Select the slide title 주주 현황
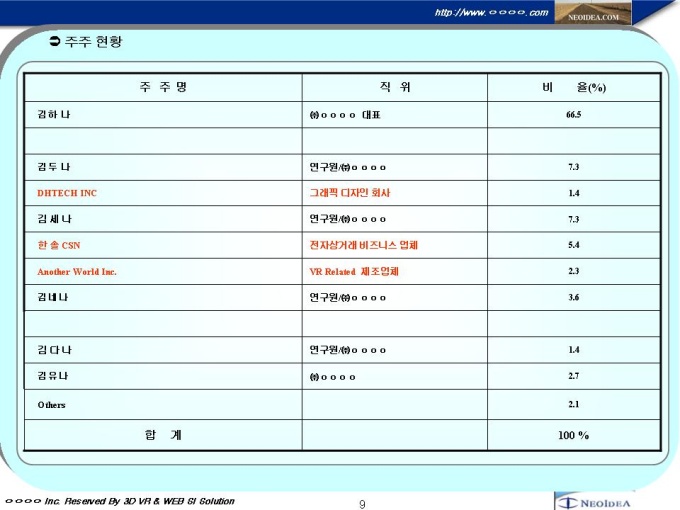 [x=93, y=41]
